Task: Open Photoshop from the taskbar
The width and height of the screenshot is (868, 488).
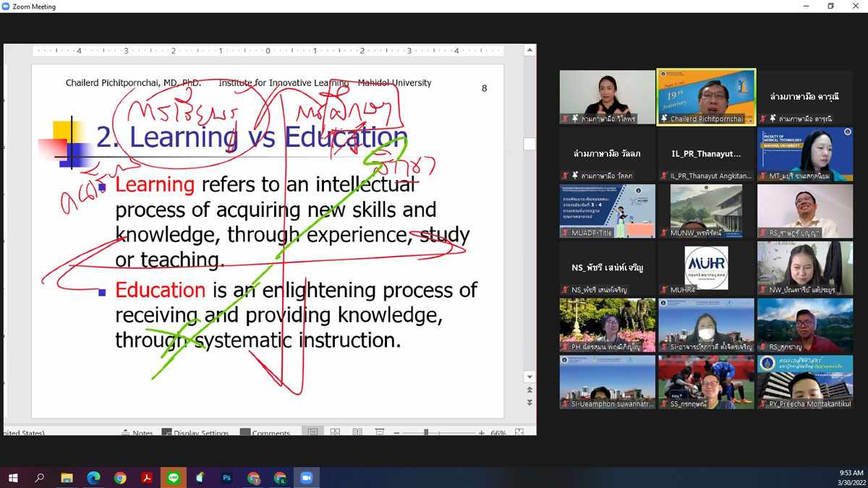Action: (x=226, y=478)
